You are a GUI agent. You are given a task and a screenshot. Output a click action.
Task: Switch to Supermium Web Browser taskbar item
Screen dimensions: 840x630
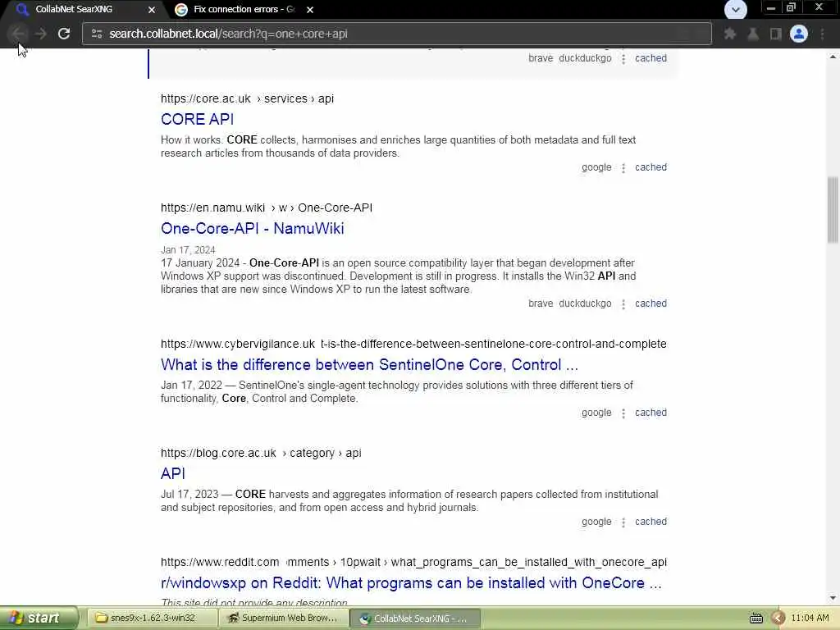tap(284, 619)
